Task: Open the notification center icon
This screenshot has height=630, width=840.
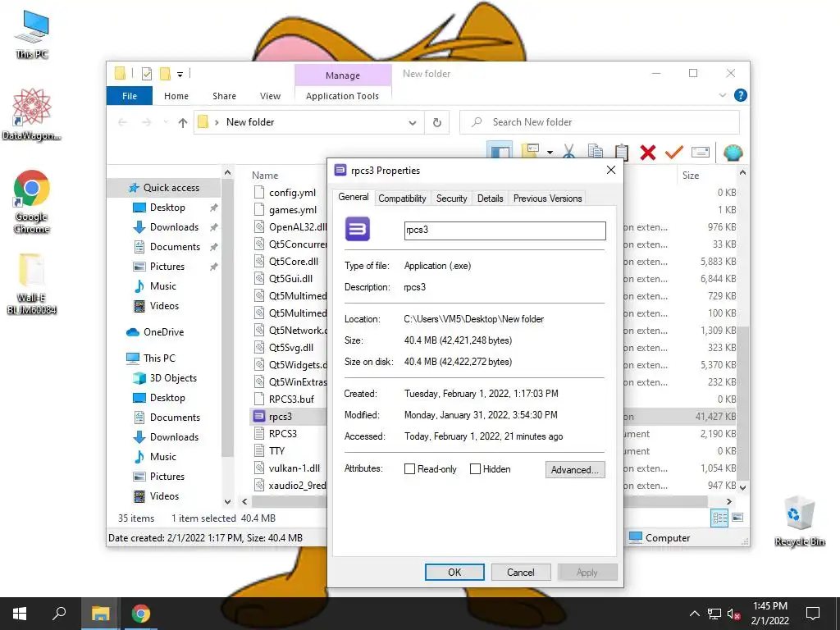Action: 813,614
